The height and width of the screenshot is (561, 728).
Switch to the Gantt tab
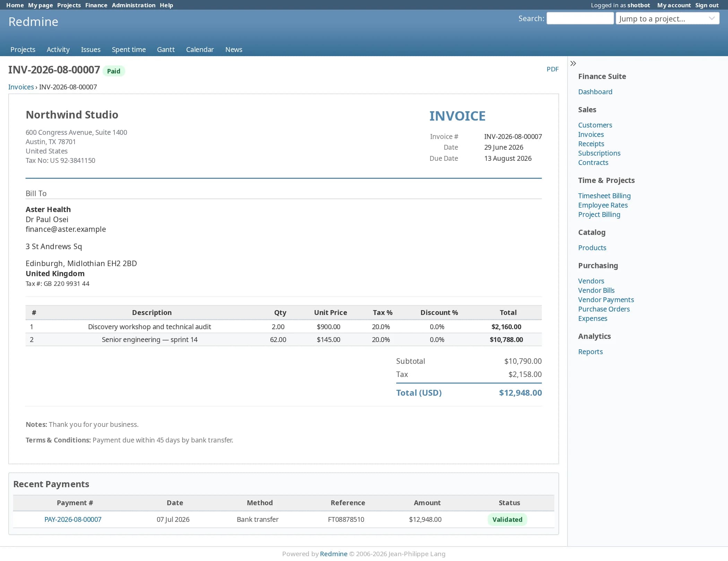tap(166, 50)
